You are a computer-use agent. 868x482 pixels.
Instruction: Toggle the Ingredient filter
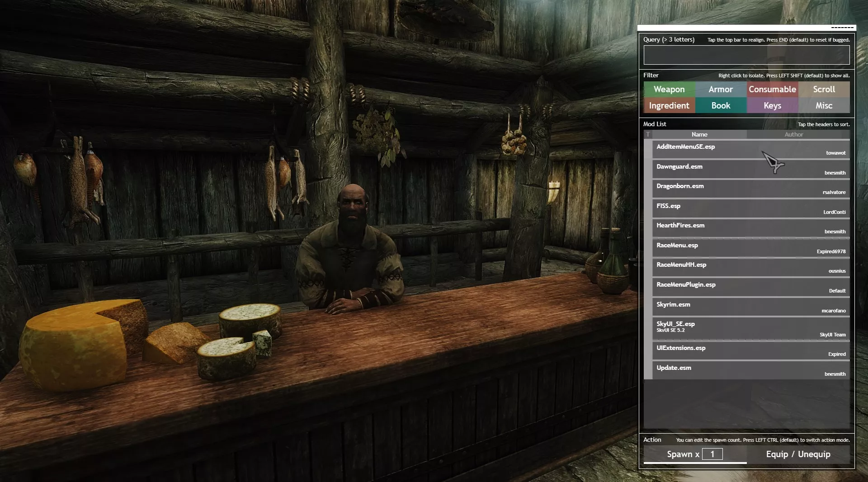(x=670, y=105)
